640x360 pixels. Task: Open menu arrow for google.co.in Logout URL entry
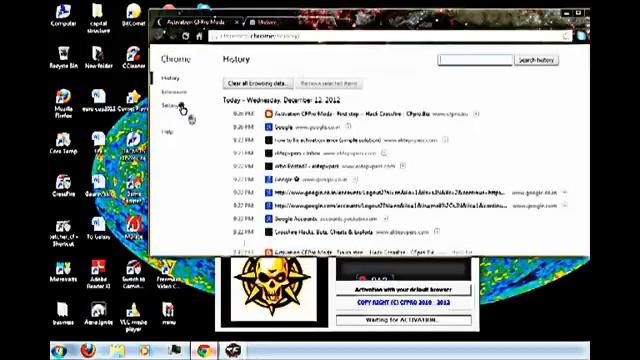point(564,192)
